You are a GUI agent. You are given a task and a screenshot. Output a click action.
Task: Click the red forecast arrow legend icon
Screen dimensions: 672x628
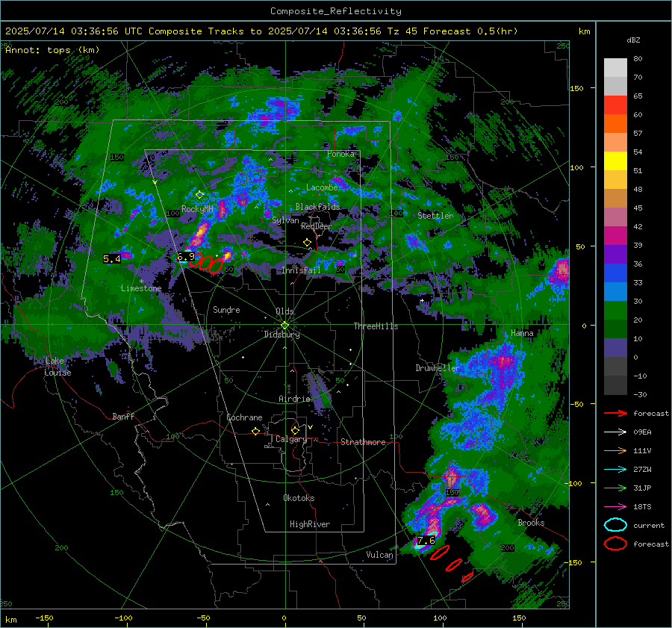(x=615, y=413)
